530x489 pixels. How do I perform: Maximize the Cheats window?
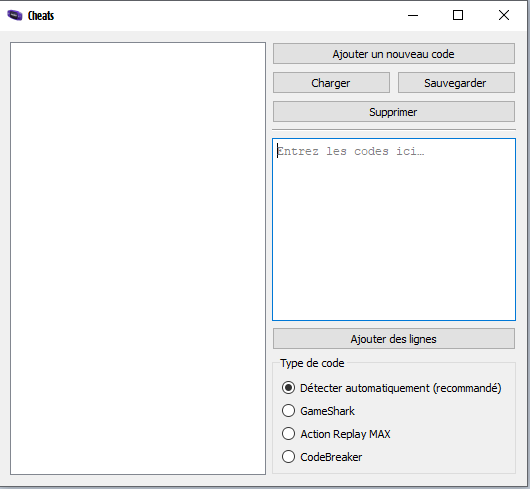(458, 15)
